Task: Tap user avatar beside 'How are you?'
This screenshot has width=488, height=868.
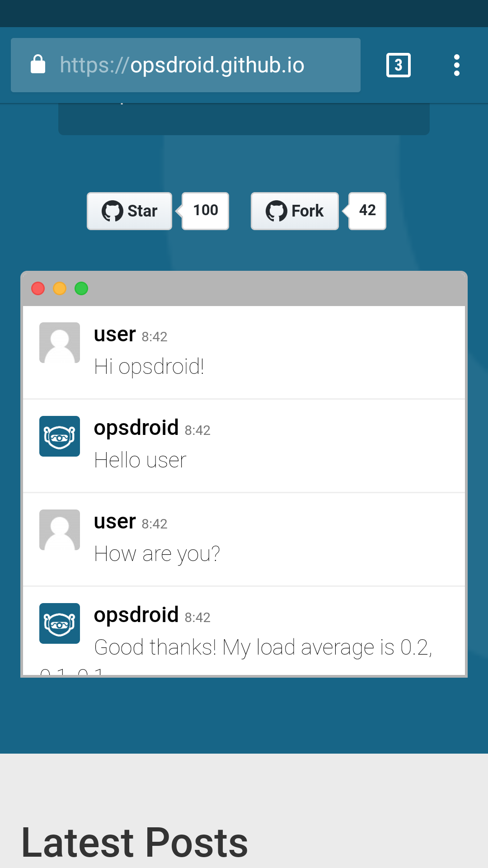Action: coord(60,530)
